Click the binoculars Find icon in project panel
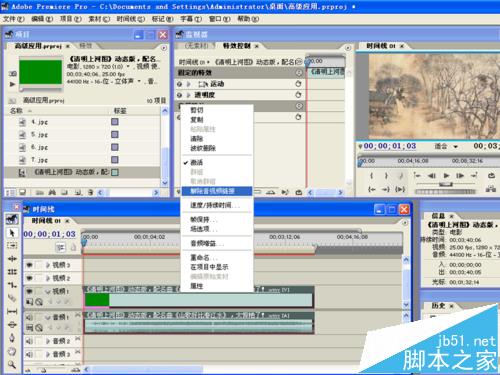Image resolution: width=500 pixels, height=375 pixels. [x=52, y=192]
